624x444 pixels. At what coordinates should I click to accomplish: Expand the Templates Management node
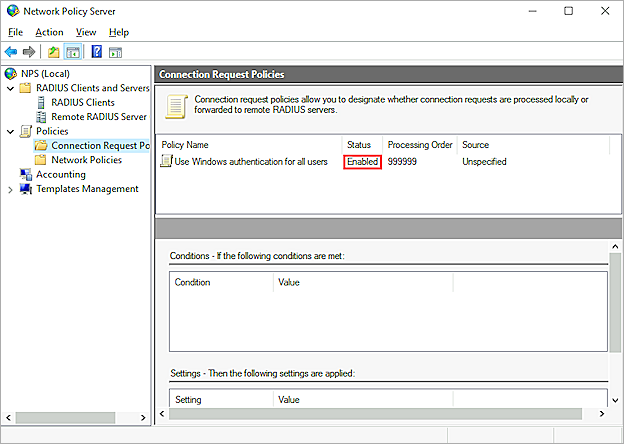click(10, 189)
